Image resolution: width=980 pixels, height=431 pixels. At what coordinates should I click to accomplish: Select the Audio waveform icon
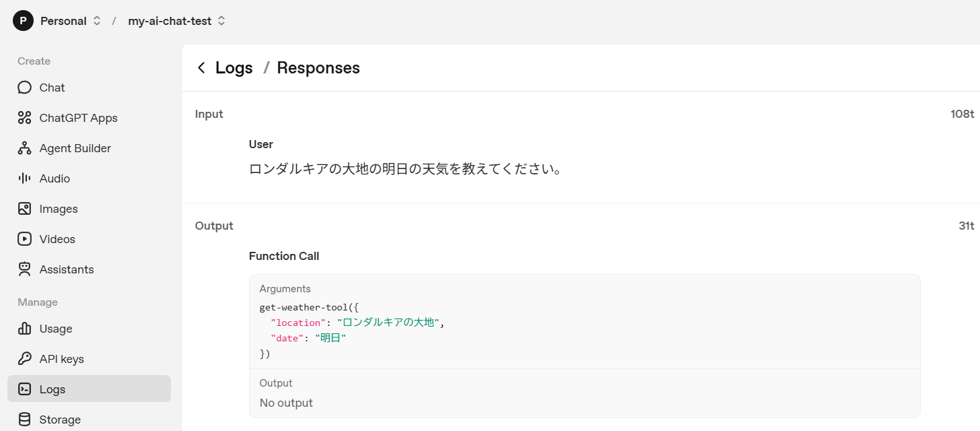pos(25,178)
